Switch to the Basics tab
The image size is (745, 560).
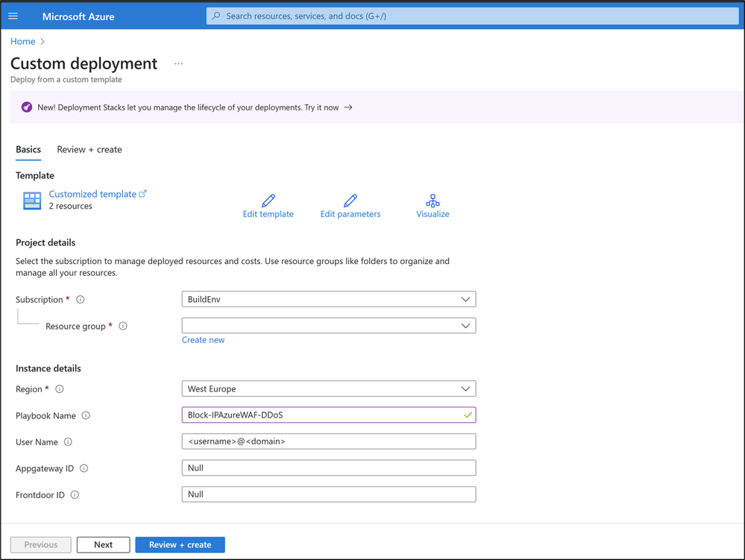28,150
